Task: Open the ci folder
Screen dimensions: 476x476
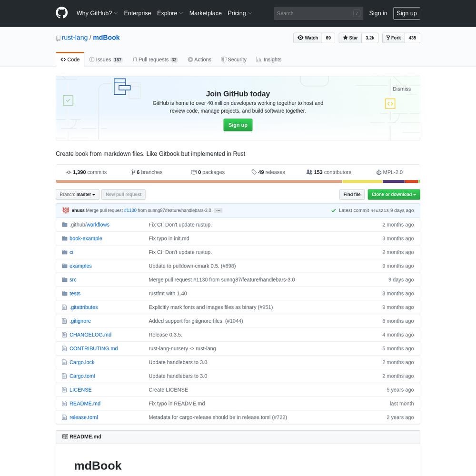Action: coord(71,252)
